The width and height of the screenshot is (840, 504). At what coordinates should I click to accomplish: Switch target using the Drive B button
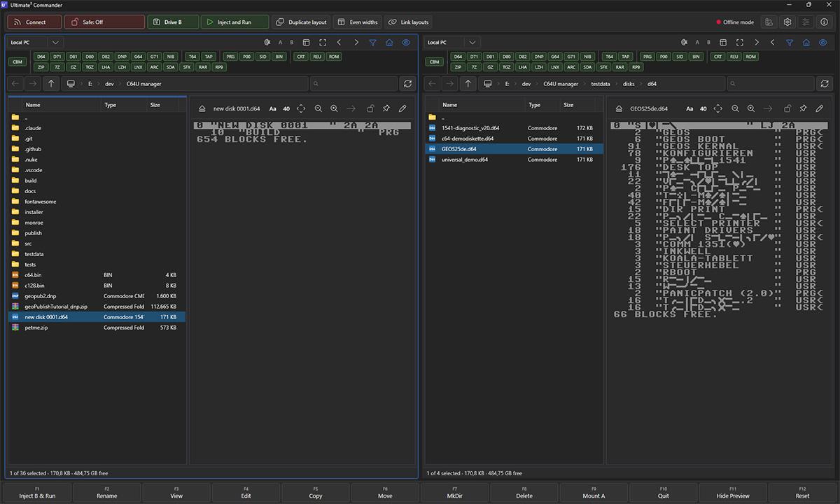coord(173,22)
